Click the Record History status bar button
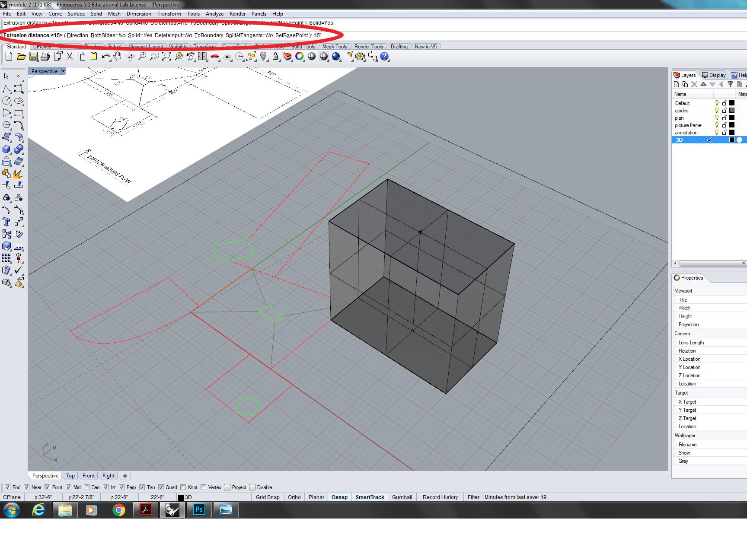 [440, 497]
